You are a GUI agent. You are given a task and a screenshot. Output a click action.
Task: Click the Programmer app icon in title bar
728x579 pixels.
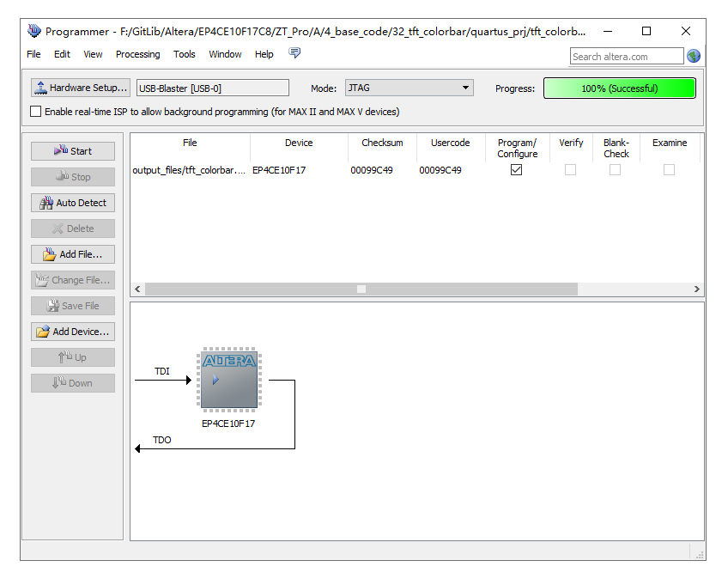(33, 31)
